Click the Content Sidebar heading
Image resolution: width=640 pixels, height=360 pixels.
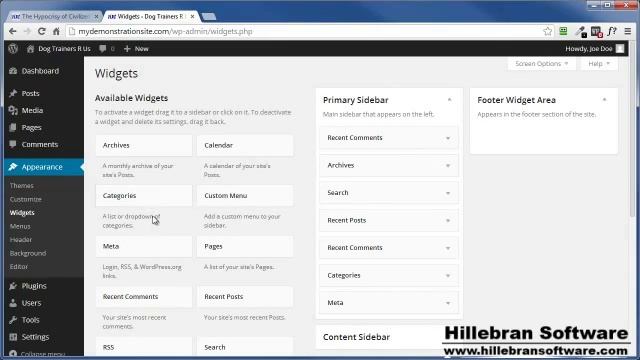pos(356,337)
